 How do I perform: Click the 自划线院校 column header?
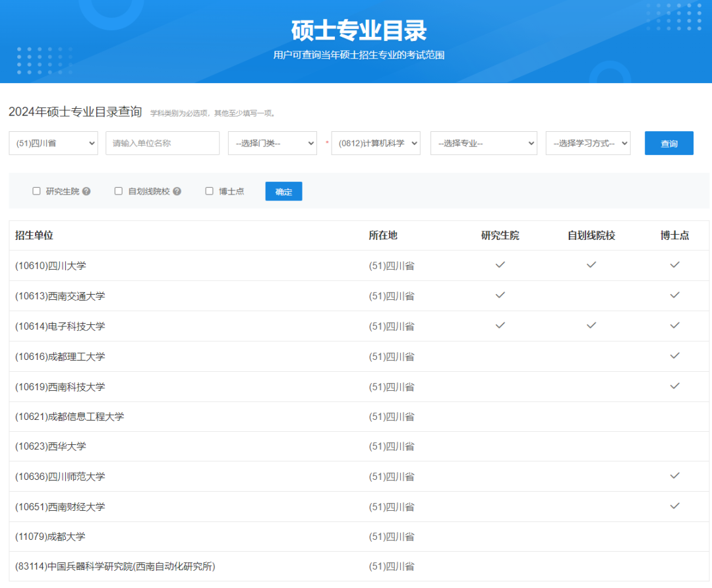[x=591, y=235]
